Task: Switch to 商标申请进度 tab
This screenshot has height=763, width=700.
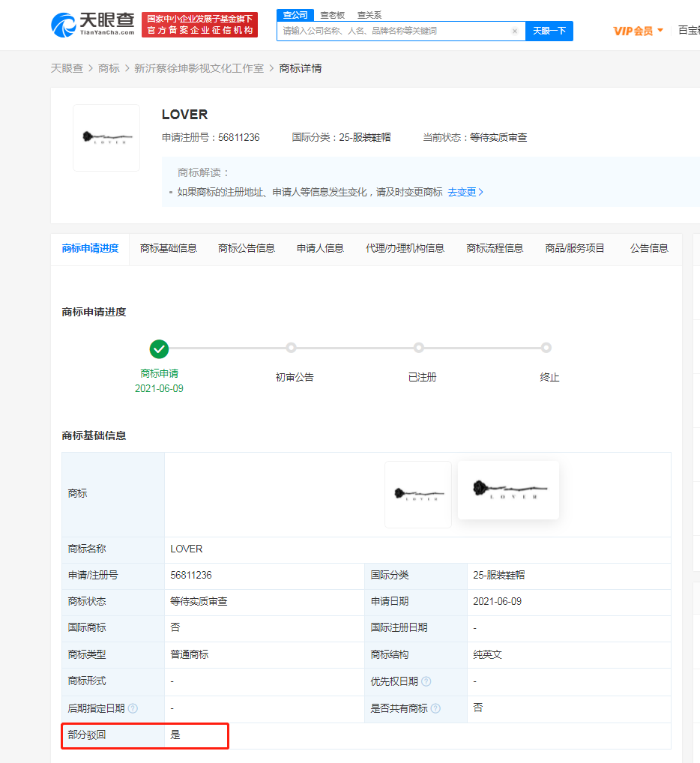Action: tap(90, 249)
